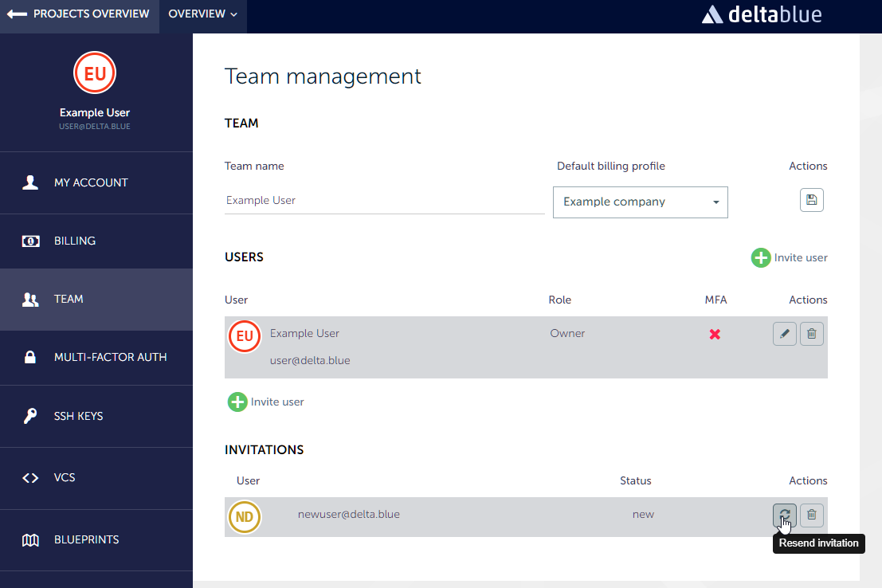
Task: Open the Default billing profile dropdown
Action: click(640, 202)
